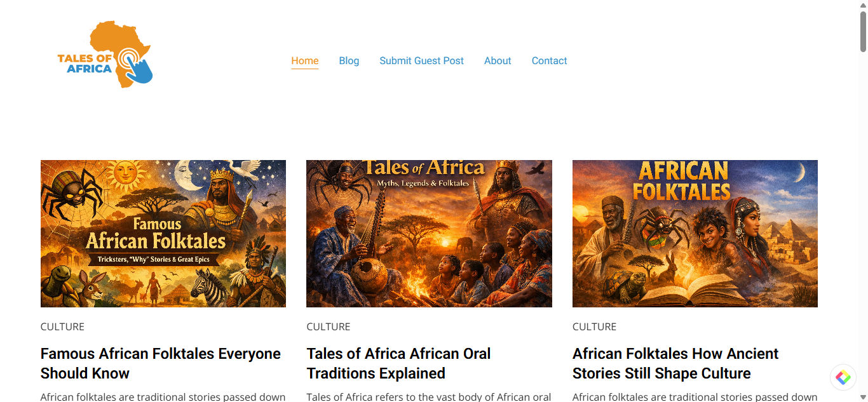Click CULTURE category above Tales of Africa article
This screenshot has width=868, height=402.
(329, 326)
